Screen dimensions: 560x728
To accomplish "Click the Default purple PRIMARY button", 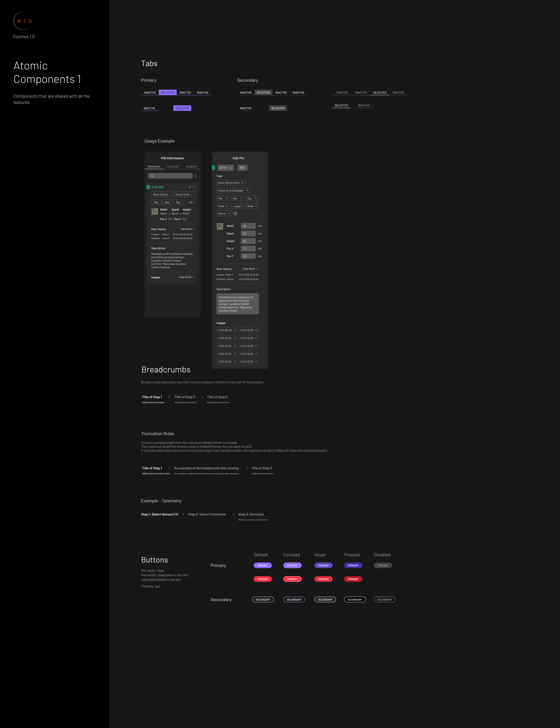I will 263,565.
